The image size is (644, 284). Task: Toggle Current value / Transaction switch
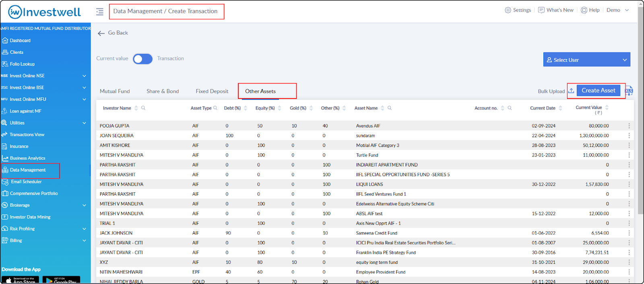point(143,59)
